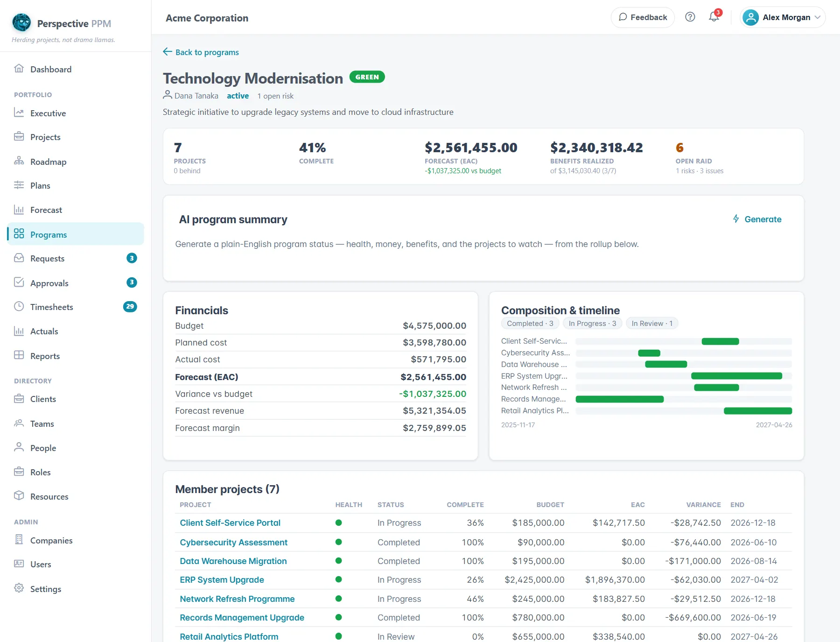This screenshot has width=840, height=642.
Task: Click the Forecast bar chart icon
Action: [x=19, y=209]
